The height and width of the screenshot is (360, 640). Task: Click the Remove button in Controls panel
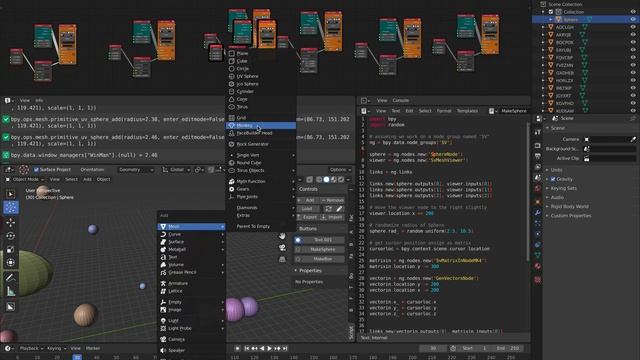pos(332,200)
